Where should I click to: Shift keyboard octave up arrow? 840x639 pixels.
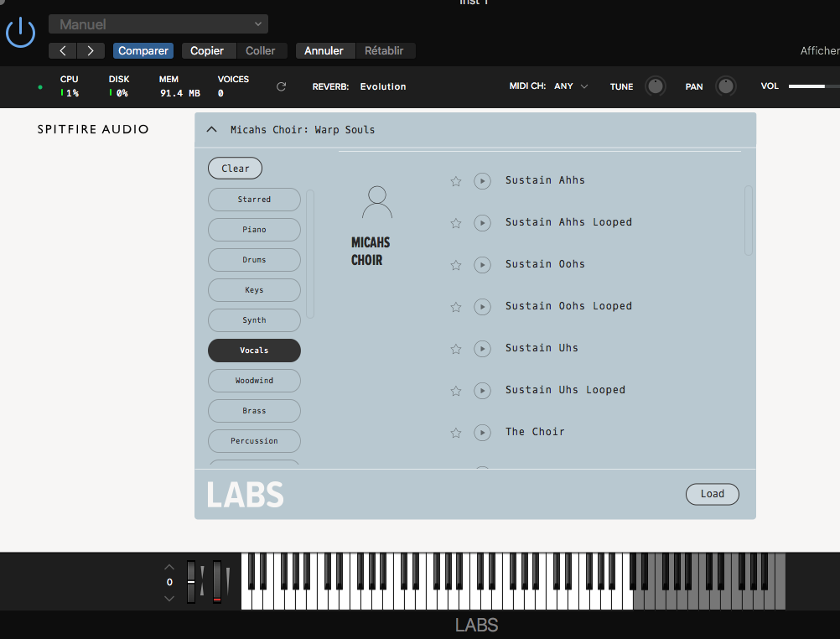pos(169,567)
